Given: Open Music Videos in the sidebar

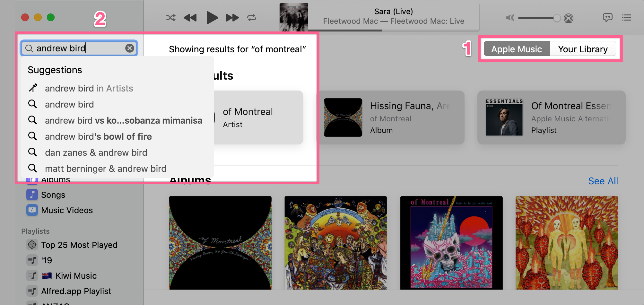Looking at the screenshot, I should click(67, 210).
